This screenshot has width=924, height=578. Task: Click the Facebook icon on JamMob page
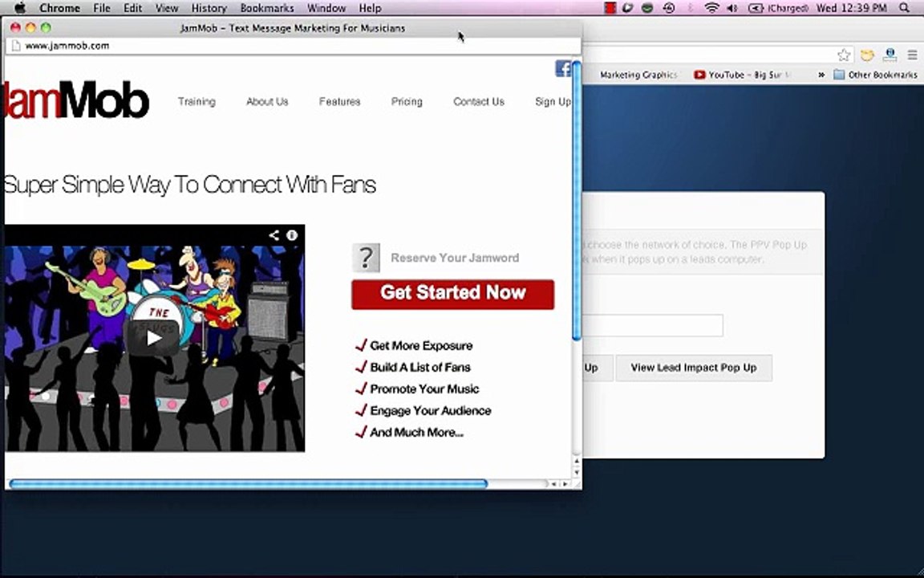click(563, 67)
